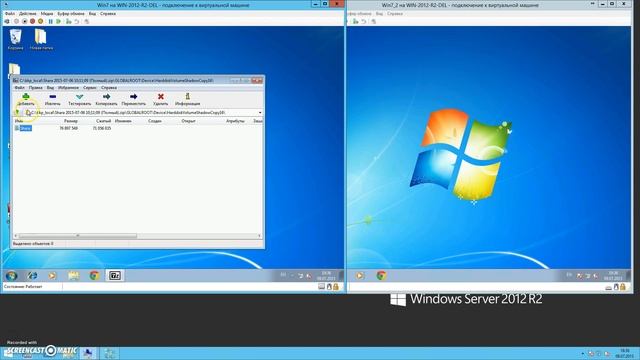Open the Избранное menu in 7-Zip
The width and height of the screenshot is (640, 360).
pyautogui.click(x=68, y=88)
